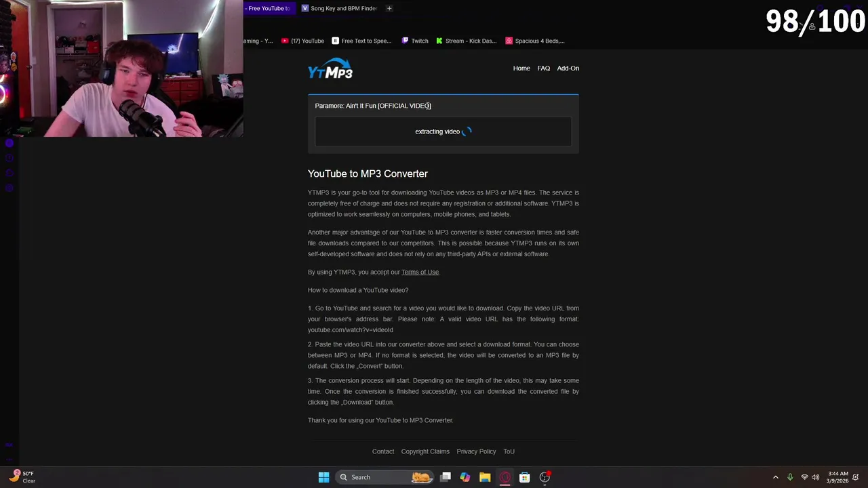Open the ToU footer link

pos(509,451)
